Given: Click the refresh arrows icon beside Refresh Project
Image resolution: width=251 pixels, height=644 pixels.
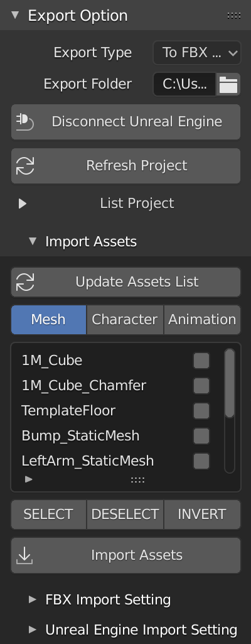Looking at the screenshot, I should point(25,166).
